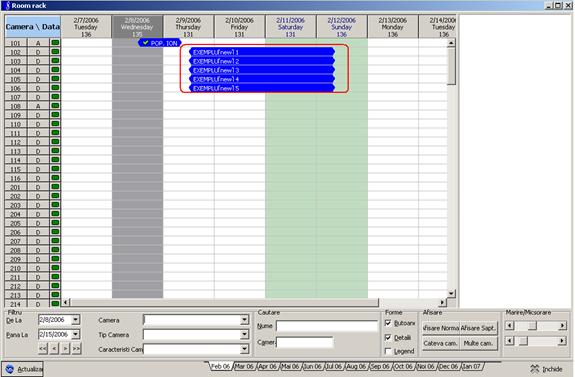Switch to the Dec 06 tab
The width and height of the screenshot is (575, 377).
[x=449, y=366]
